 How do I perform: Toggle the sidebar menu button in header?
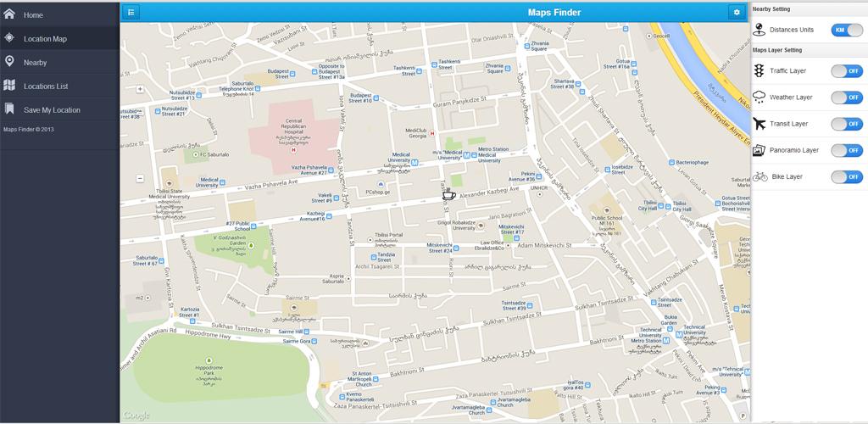(131, 12)
